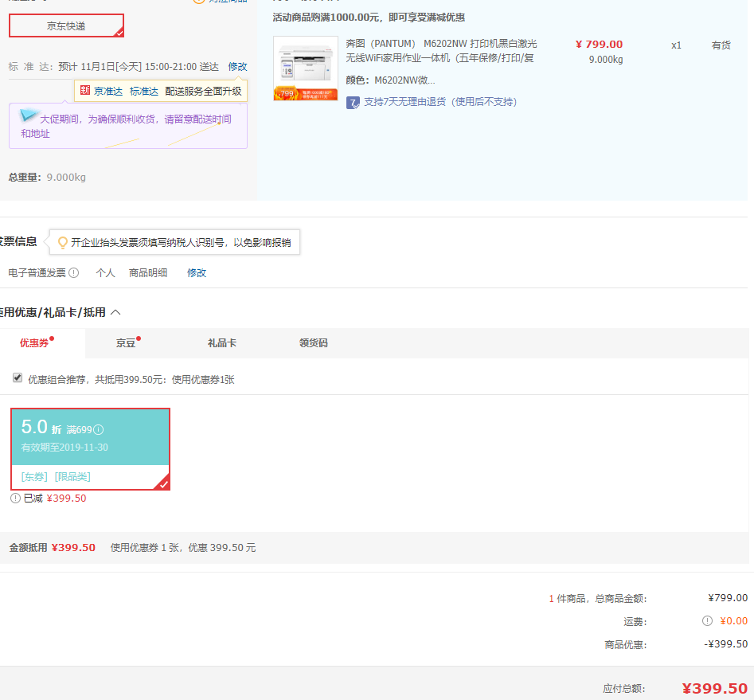Click the 有效期至2019-11-30 coupon text
Image resolution: width=754 pixels, height=700 pixels.
point(64,448)
